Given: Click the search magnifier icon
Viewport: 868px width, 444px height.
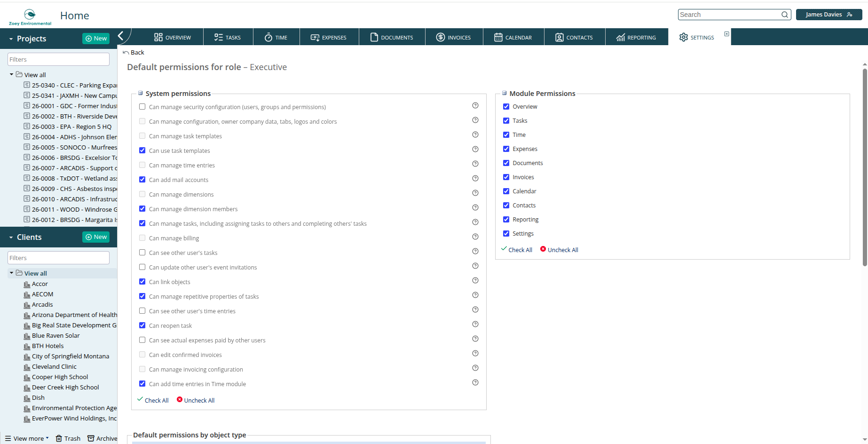Looking at the screenshot, I should [x=785, y=15].
